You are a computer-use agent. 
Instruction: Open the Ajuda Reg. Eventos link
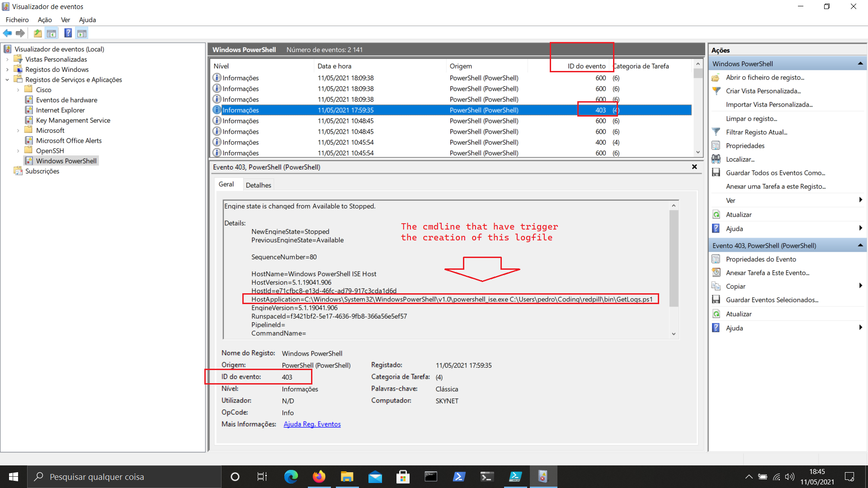click(x=312, y=424)
